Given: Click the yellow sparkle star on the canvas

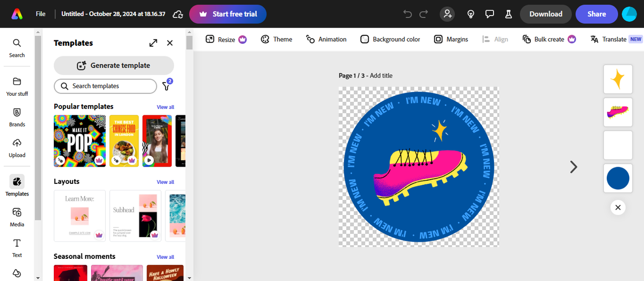Looking at the screenshot, I should (x=440, y=130).
